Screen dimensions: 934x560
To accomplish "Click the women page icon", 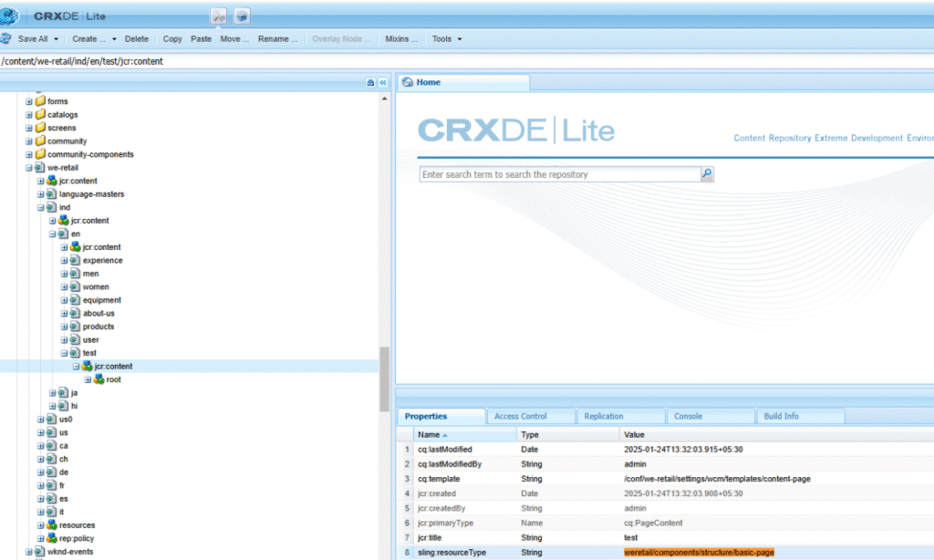I will (75, 286).
